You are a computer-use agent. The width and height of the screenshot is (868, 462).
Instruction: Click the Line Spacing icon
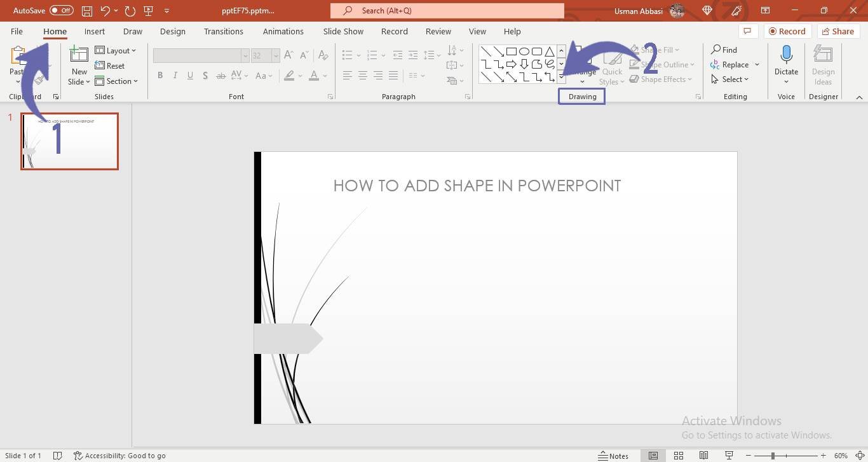pos(430,56)
